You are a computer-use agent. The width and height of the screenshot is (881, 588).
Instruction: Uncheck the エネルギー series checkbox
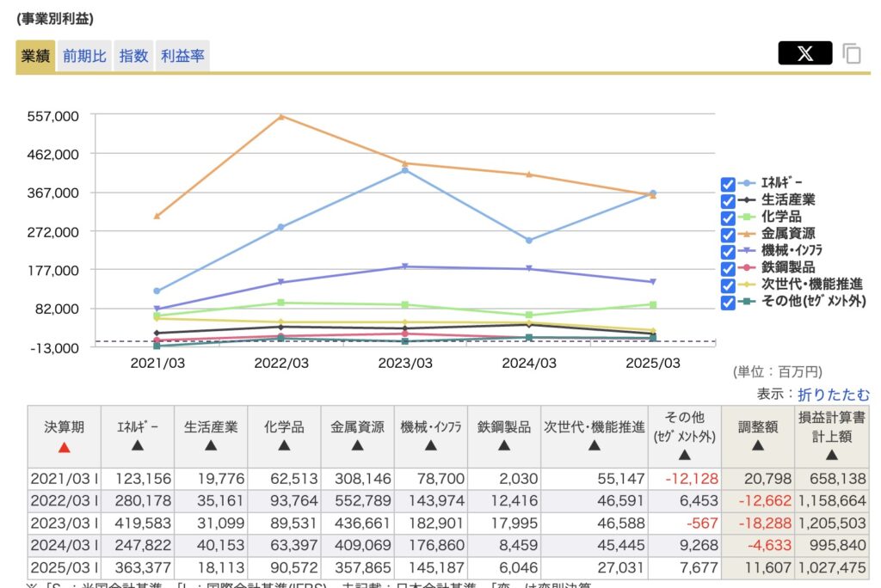click(x=728, y=184)
